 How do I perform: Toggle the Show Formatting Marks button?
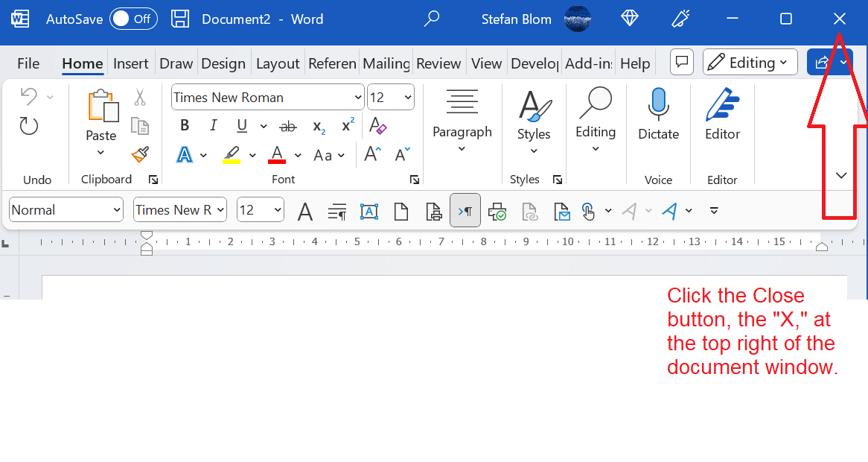(x=465, y=211)
